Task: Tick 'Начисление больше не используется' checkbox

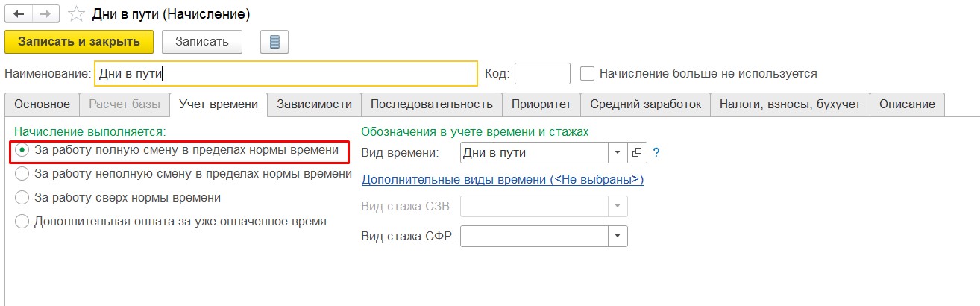Action: (x=588, y=74)
